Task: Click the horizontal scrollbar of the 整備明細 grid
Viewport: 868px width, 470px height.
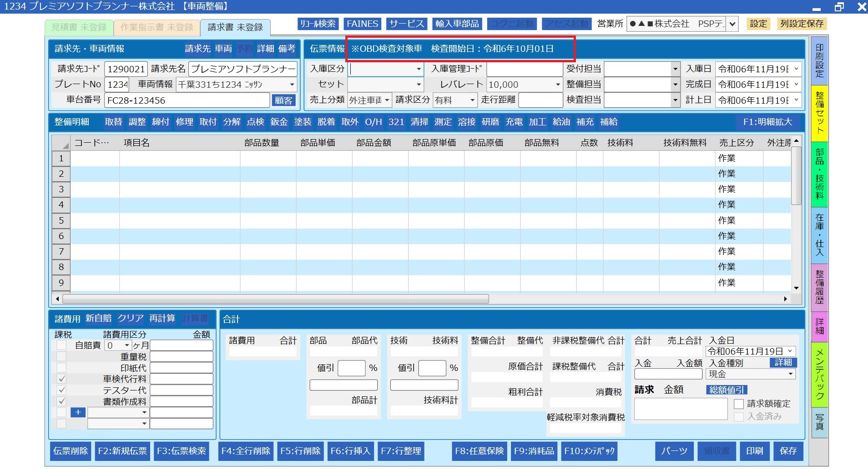Action: point(275,299)
